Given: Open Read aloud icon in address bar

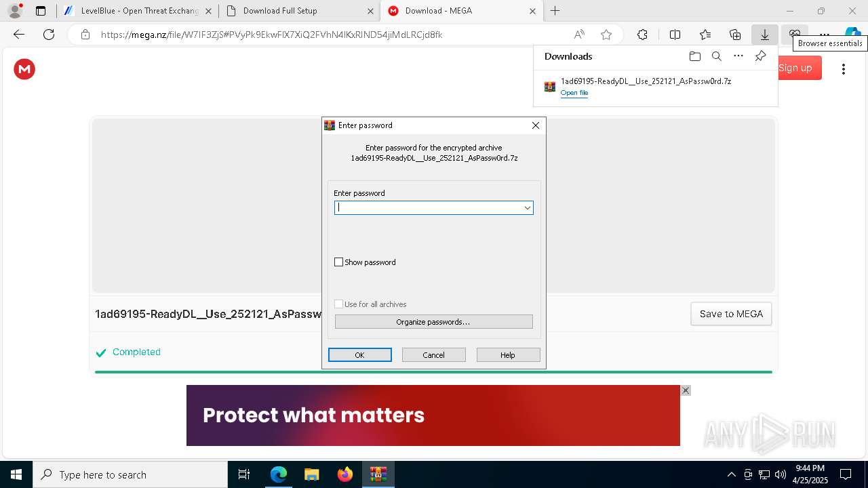Looking at the screenshot, I should pyautogui.click(x=579, y=35).
